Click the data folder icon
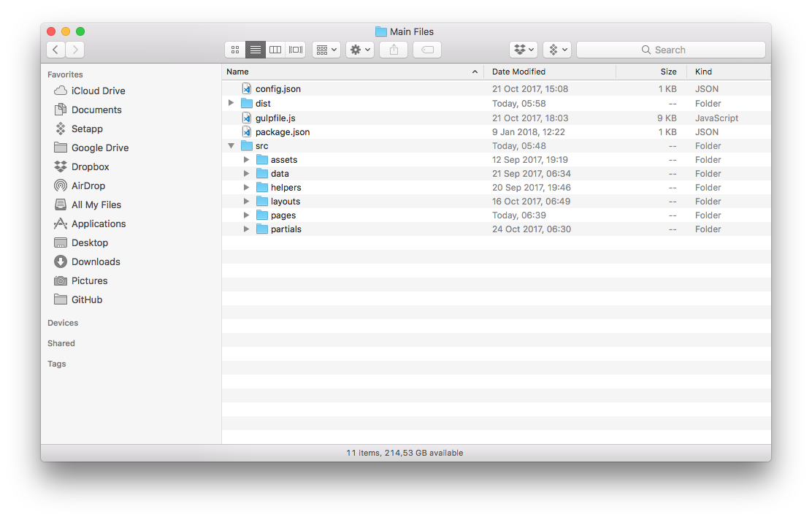The image size is (812, 520). [262, 174]
